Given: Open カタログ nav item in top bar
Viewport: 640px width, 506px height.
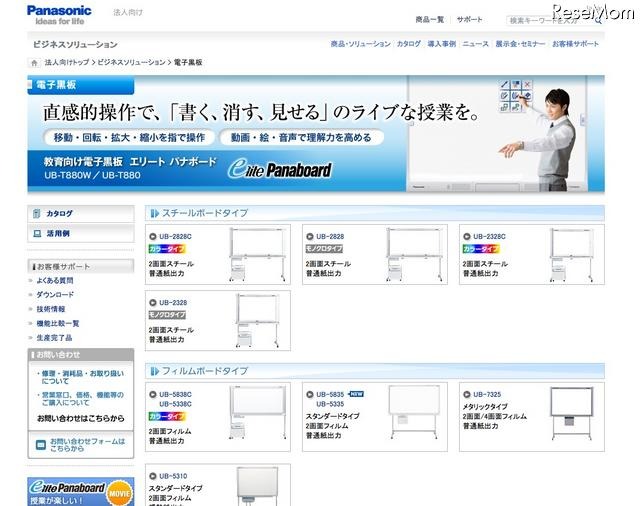Looking at the screenshot, I should tap(409, 44).
